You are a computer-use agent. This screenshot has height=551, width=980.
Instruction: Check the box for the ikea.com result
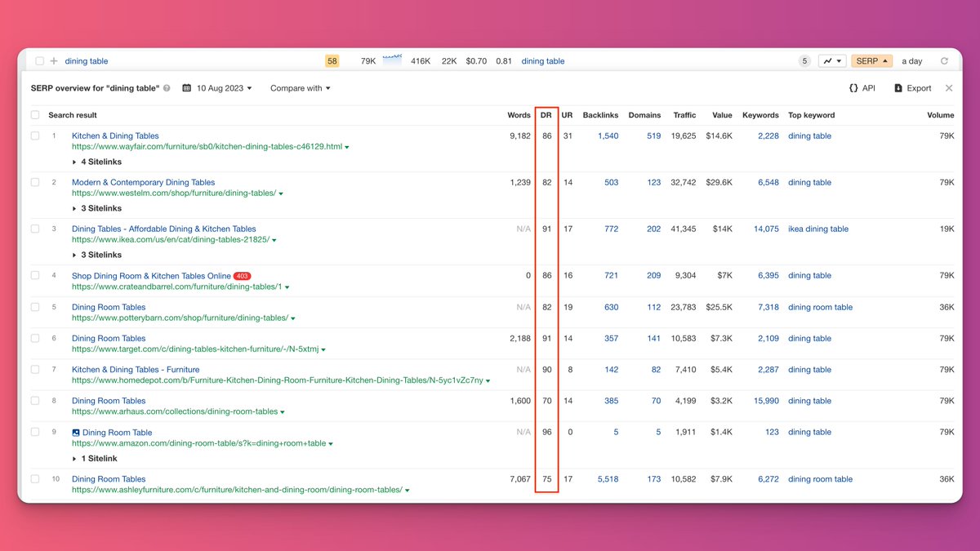coord(35,229)
